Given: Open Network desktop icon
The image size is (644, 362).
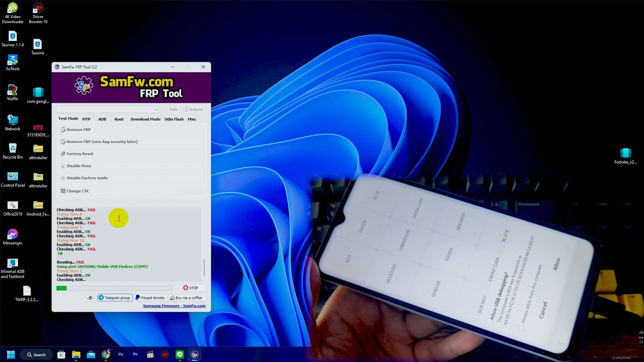Looking at the screenshot, I should tap(13, 123).
